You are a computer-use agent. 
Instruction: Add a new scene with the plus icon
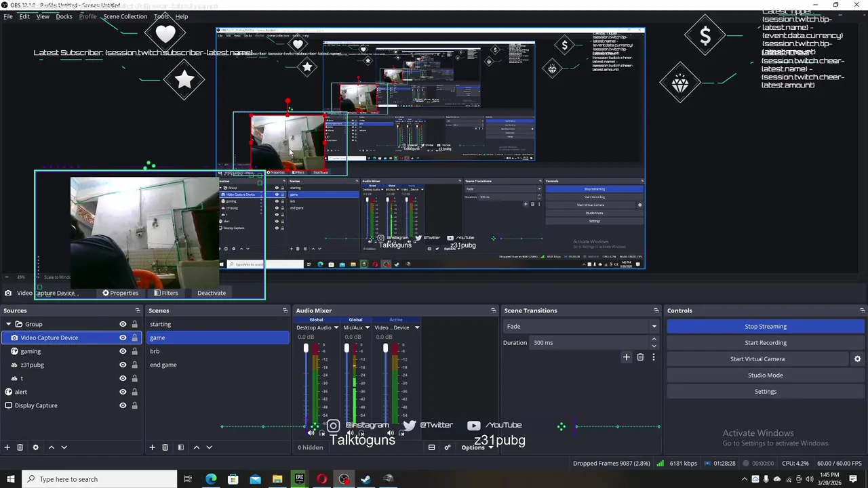click(153, 447)
